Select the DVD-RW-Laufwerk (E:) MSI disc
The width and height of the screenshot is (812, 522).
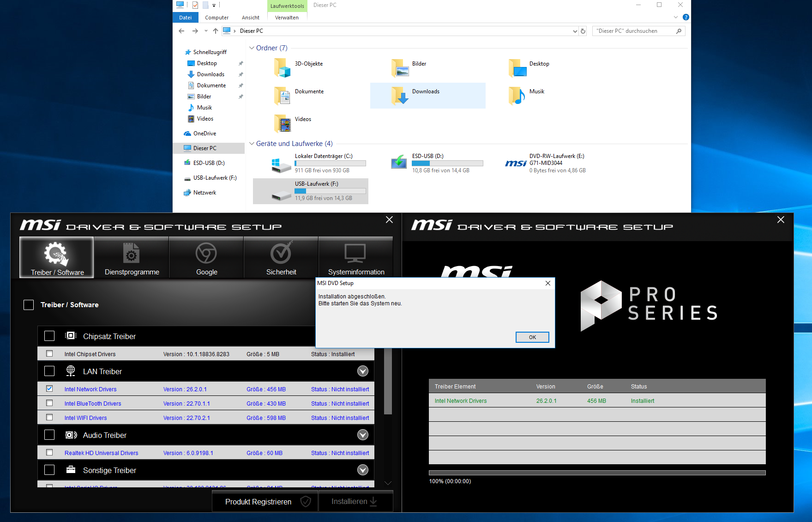[545, 164]
